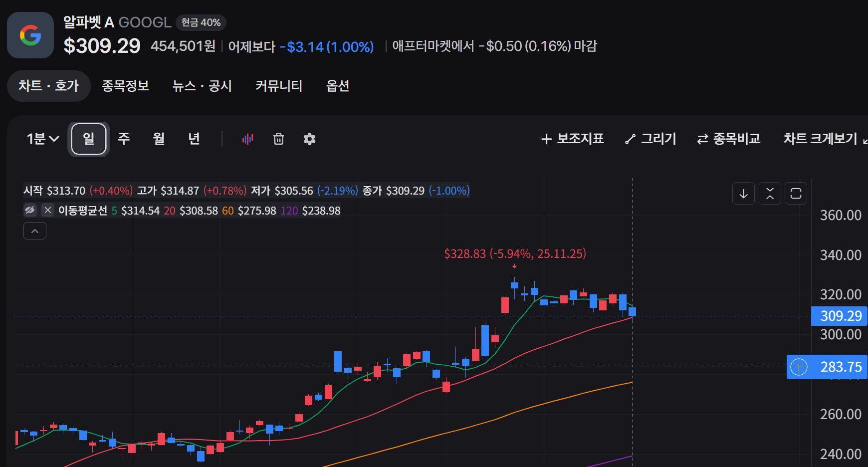The width and height of the screenshot is (868, 467).
Task: Switch to the 월 monthly period
Action: (x=159, y=139)
